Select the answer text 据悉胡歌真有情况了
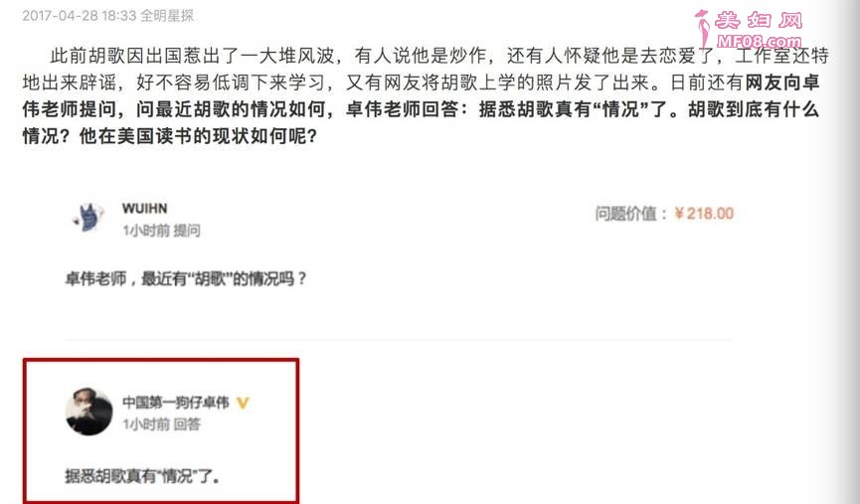The height and width of the screenshot is (504, 860). 142,475
